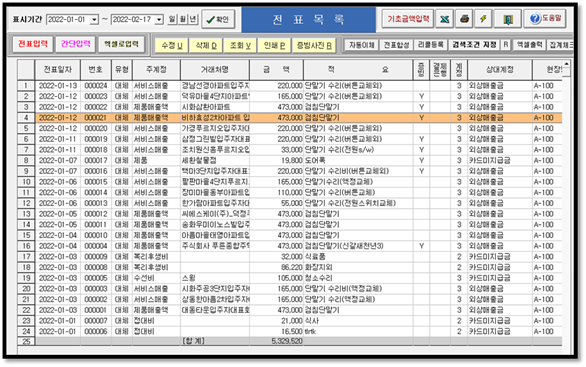Click 검색조건 지정 search conditions

[x=474, y=45]
